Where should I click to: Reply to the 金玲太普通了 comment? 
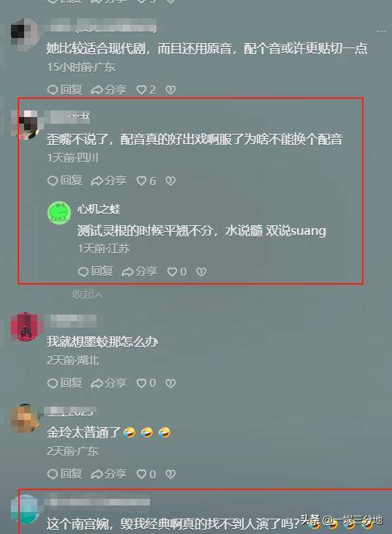[64, 474]
